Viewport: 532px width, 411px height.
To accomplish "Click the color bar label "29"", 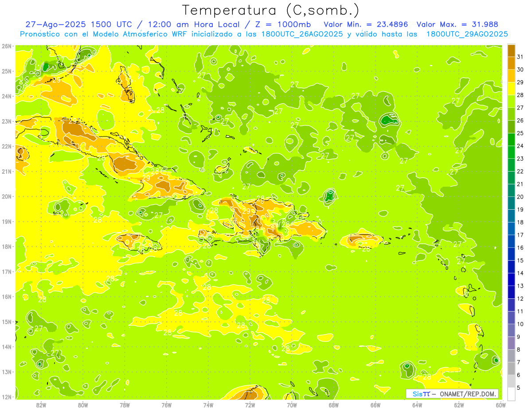I will pyautogui.click(x=520, y=82).
